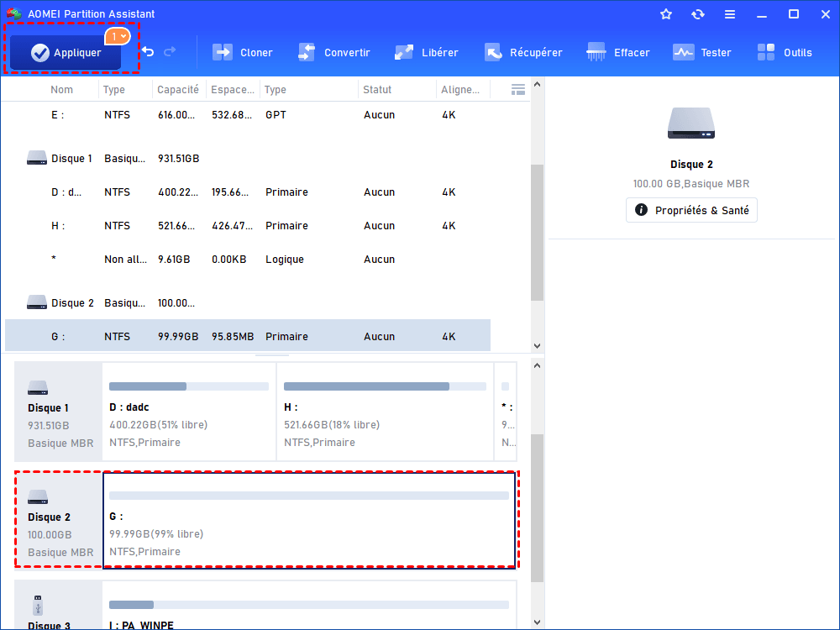
Task: Click the redo arrow icon
Action: pyautogui.click(x=170, y=52)
